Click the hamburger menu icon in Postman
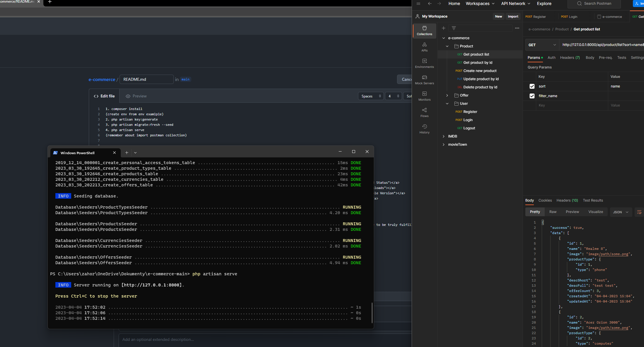Image resolution: width=644 pixels, height=347 pixels. click(x=418, y=4)
